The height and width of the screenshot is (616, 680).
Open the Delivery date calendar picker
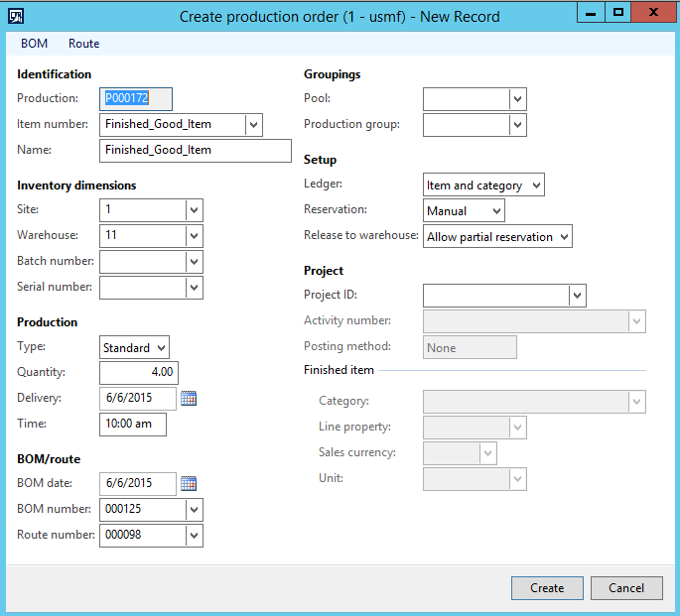point(189,399)
